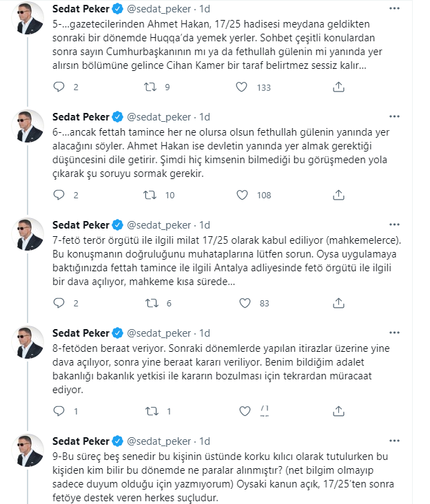Viewport: 430px width, 504px height.
Task: Like the tweet with 133 likes
Action: (241, 87)
